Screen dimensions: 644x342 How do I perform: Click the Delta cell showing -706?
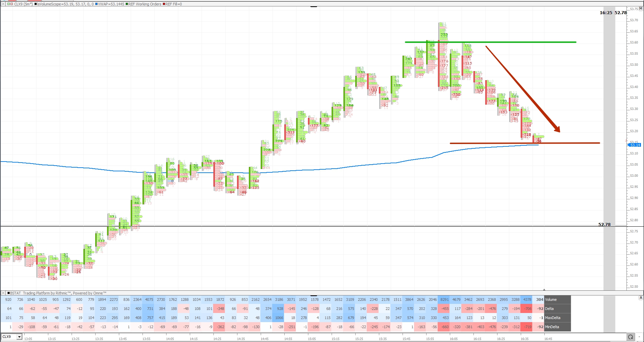pos(526,309)
